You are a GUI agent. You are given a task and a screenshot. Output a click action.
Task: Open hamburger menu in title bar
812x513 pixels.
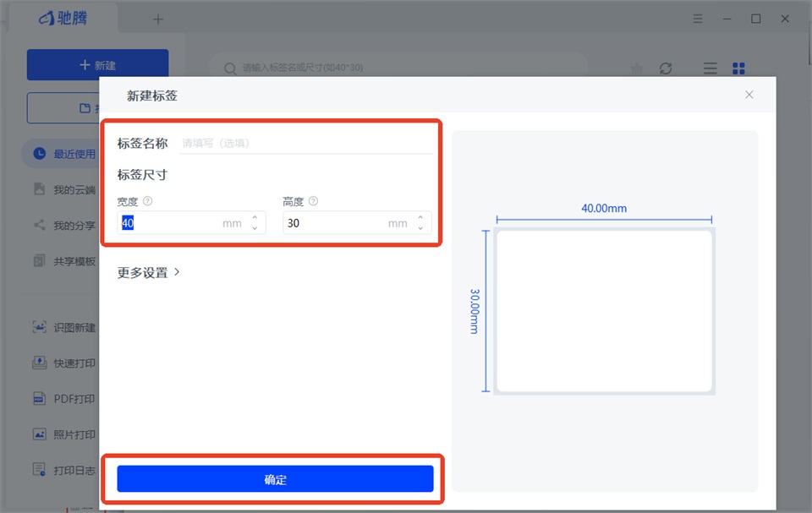click(698, 19)
